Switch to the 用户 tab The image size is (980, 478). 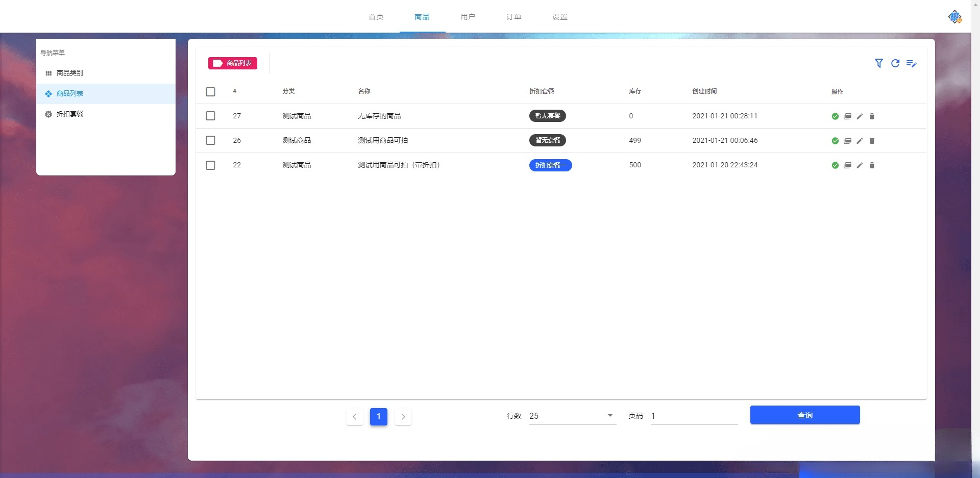coord(468,16)
